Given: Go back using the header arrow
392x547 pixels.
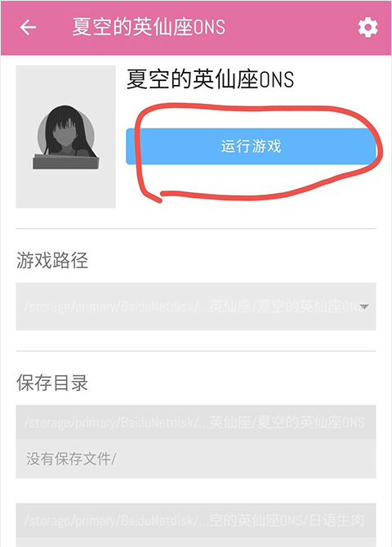Looking at the screenshot, I should tap(28, 27).
